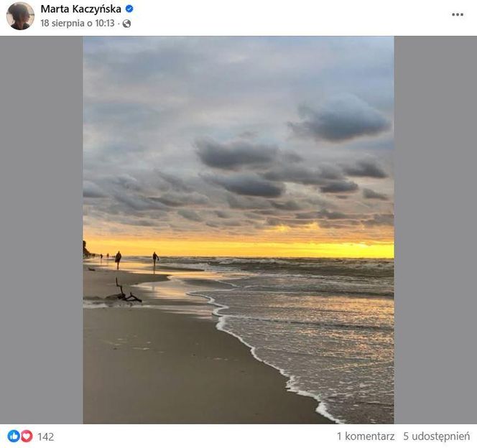Click the blue verified badge
This screenshot has height=448, width=477.
coord(129,9)
